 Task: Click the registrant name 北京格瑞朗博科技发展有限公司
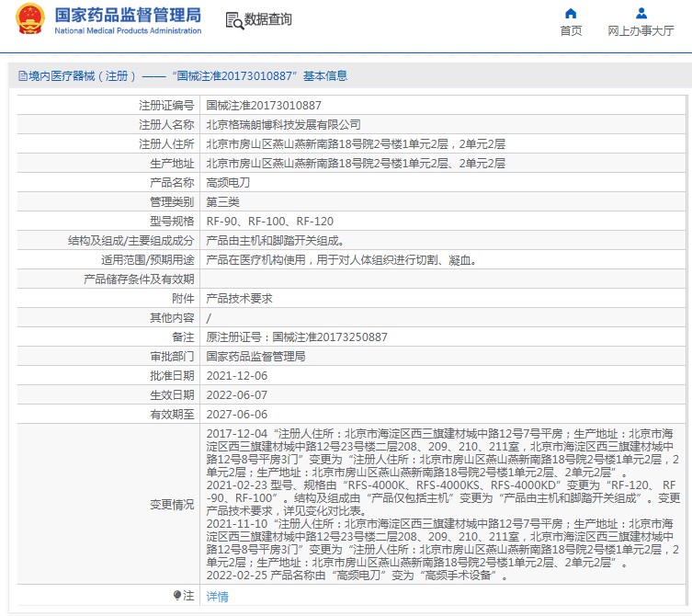click(x=283, y=125)
